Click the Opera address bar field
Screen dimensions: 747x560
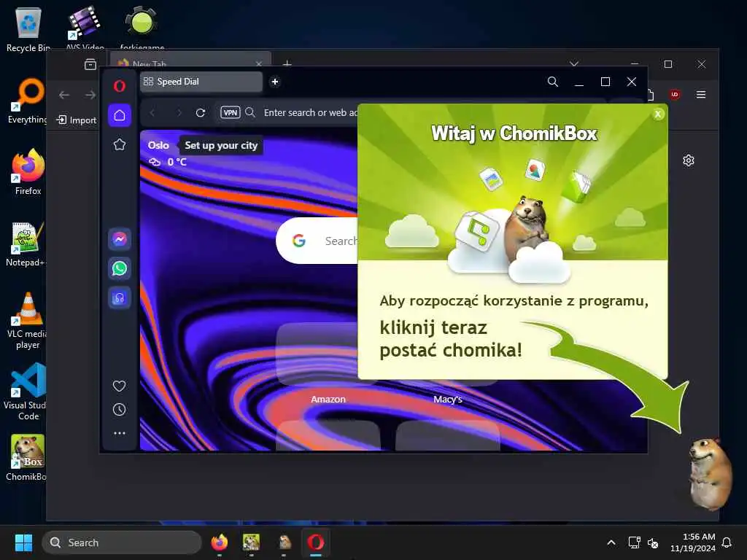309,112
